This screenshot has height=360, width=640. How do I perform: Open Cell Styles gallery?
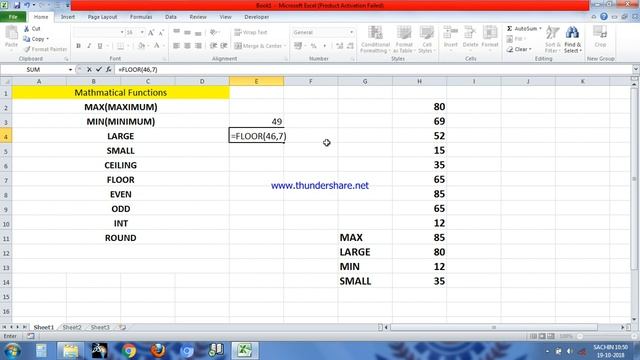click(427, 39)
